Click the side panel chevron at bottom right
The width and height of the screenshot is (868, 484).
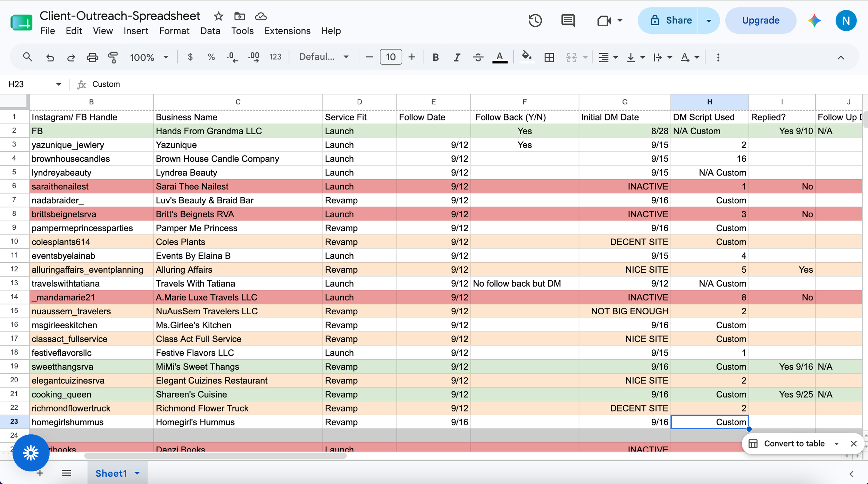(851, 474)
